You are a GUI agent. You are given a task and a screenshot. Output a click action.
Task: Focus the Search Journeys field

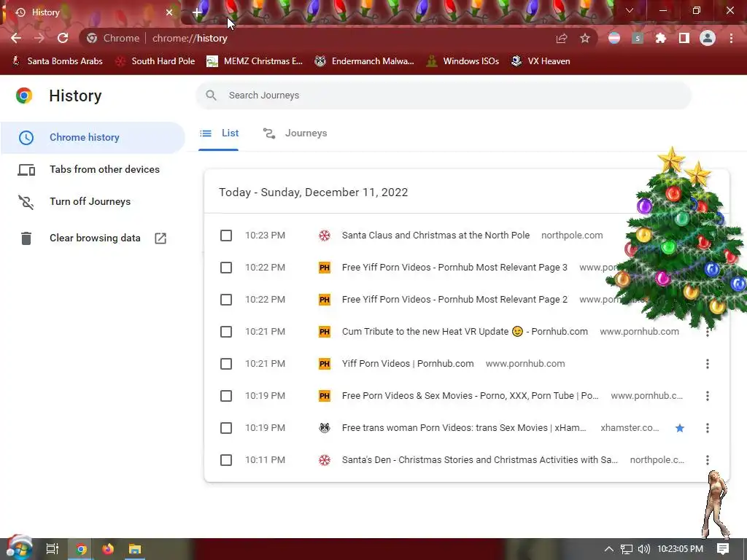tap(443, 96)
